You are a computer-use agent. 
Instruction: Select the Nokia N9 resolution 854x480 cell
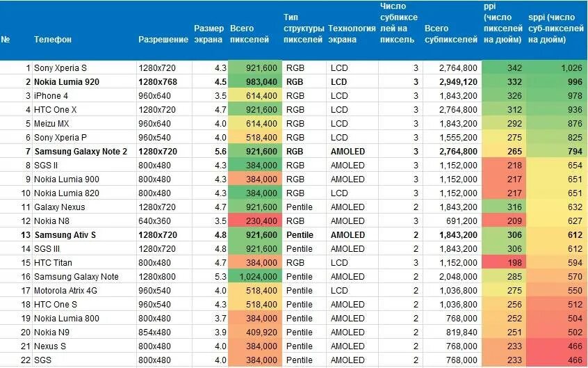(x=164, y=333)
